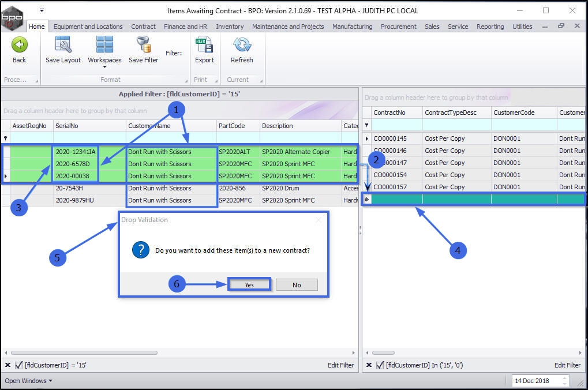
Task: Expand the Current group dialog launcher
Action: pos(261,81)
